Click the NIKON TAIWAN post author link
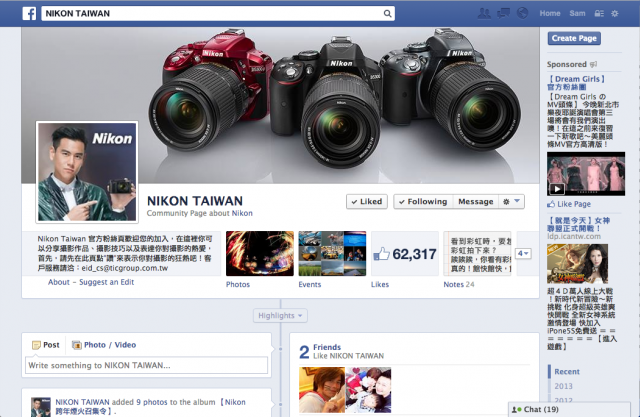Viewport: 640px width, 417px height. (x=82, y=402)
